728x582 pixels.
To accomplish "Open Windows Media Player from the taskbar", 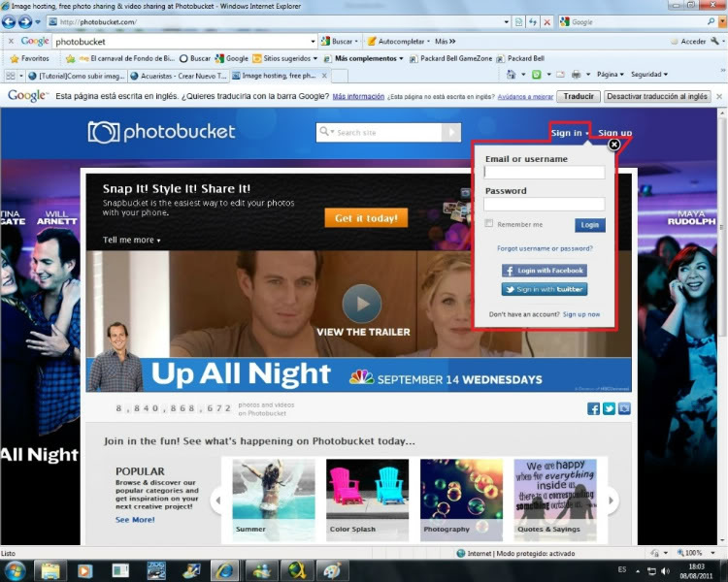I will pos(85,571).
